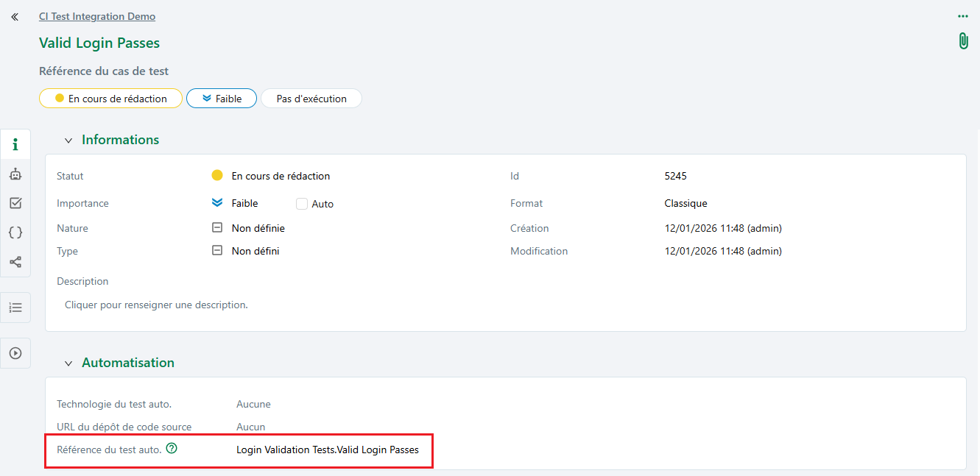
Task: Select the robot automation icon in sidebar
Action: (x=15, y=174)
